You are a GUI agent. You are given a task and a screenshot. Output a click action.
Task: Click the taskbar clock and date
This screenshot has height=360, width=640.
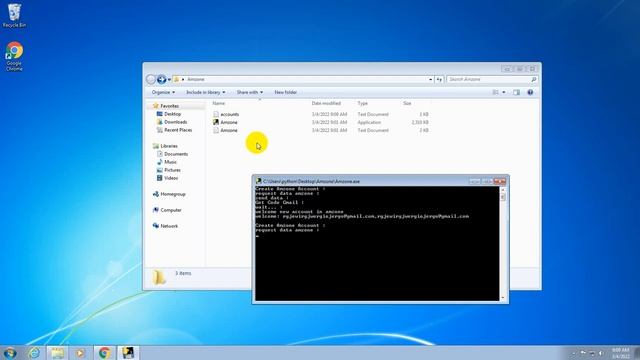coord(620,353)
